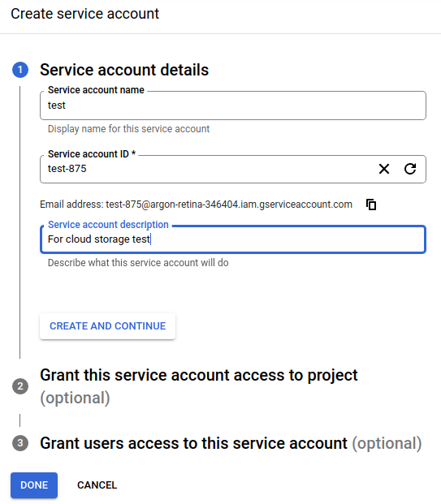Clear the Service account ID field
This screenshot has width=441, height=504.
384,169
